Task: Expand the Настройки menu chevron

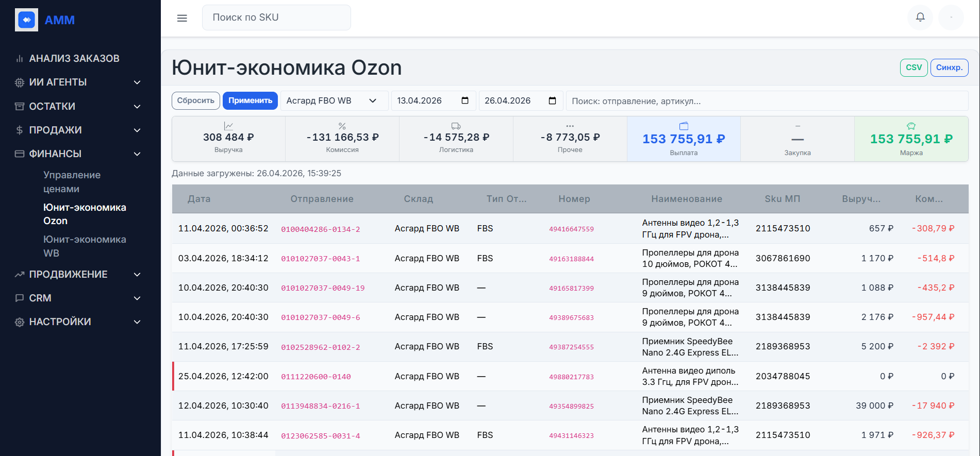Action: [x=137, y=322]
